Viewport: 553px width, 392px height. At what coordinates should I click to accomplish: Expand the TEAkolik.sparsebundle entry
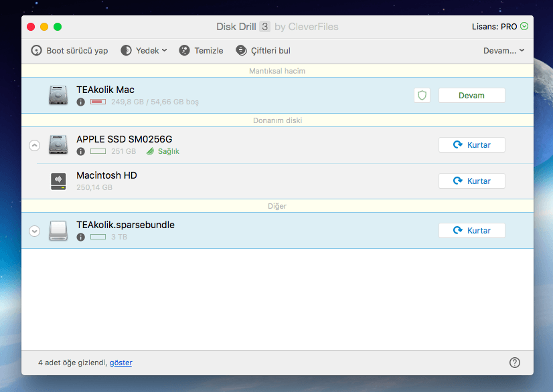tap(35, 231)
